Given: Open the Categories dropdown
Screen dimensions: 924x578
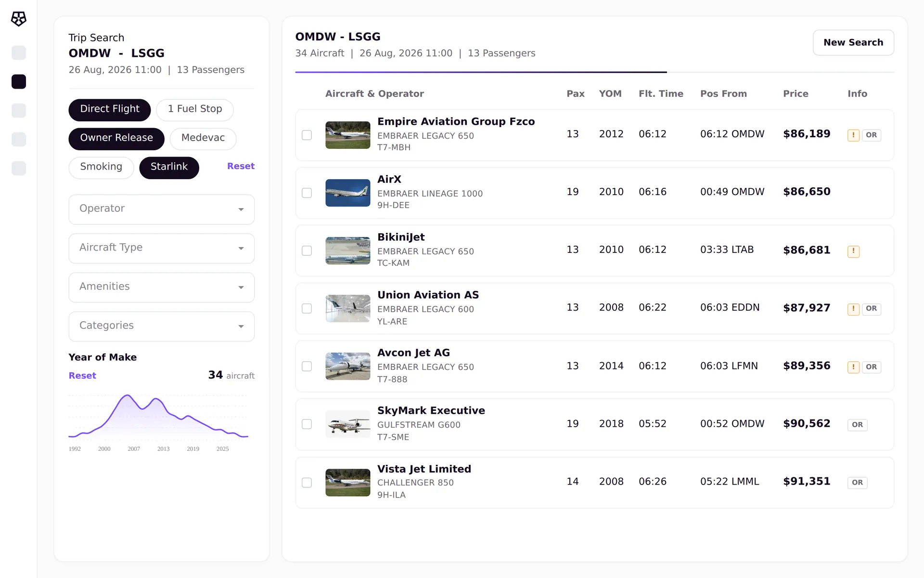Looking at the screenshot, I should pos(162,327).
